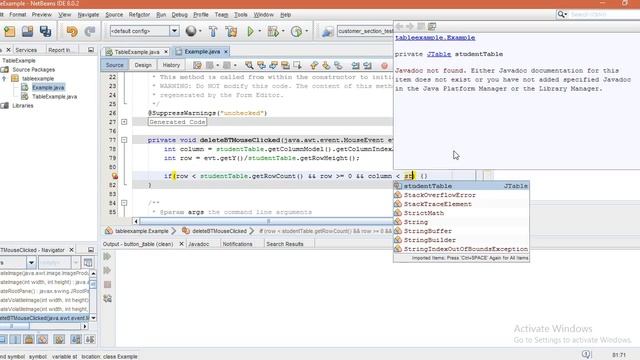
Task: Select Example.java in the project tree
Action: (x=48, y=87)
